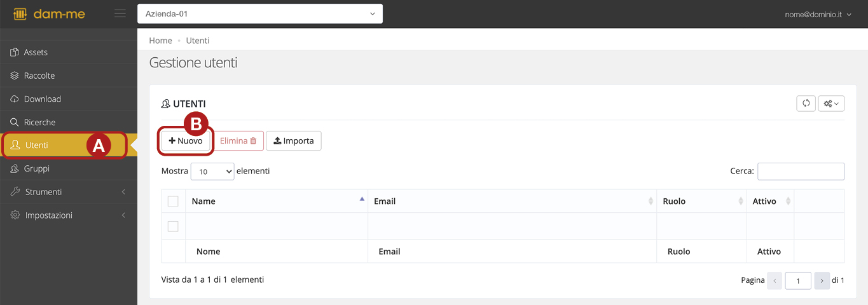
Task: Tick the first row checkbox
Action: 173,226
